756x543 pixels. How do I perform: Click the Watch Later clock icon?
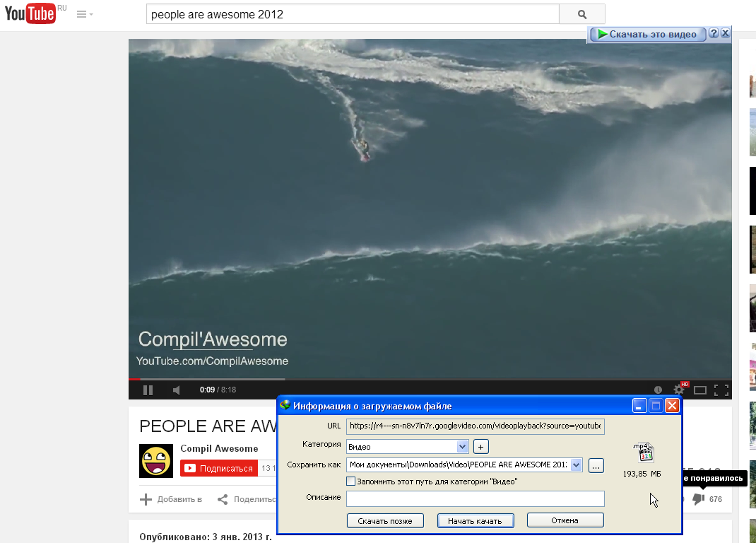(x=658, y=390)
